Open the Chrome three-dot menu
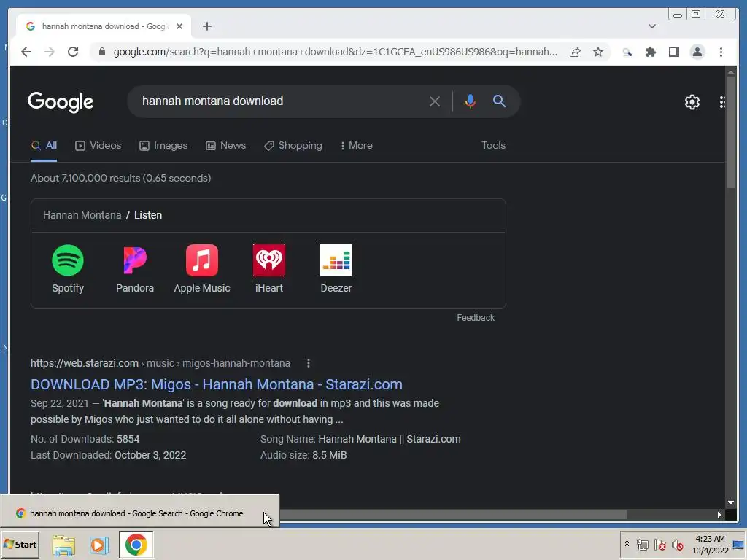 click(x=721, y=52)
